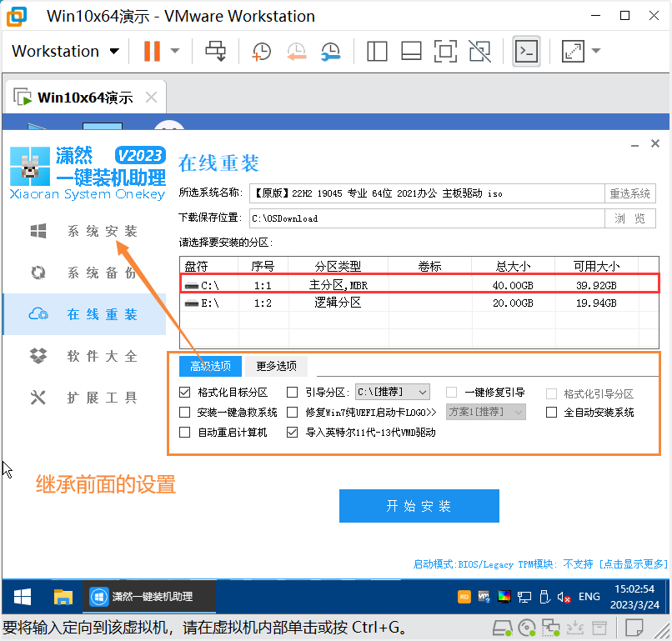
Task: Open the dropdown arrow beside pause button
Action: point(175,51)
